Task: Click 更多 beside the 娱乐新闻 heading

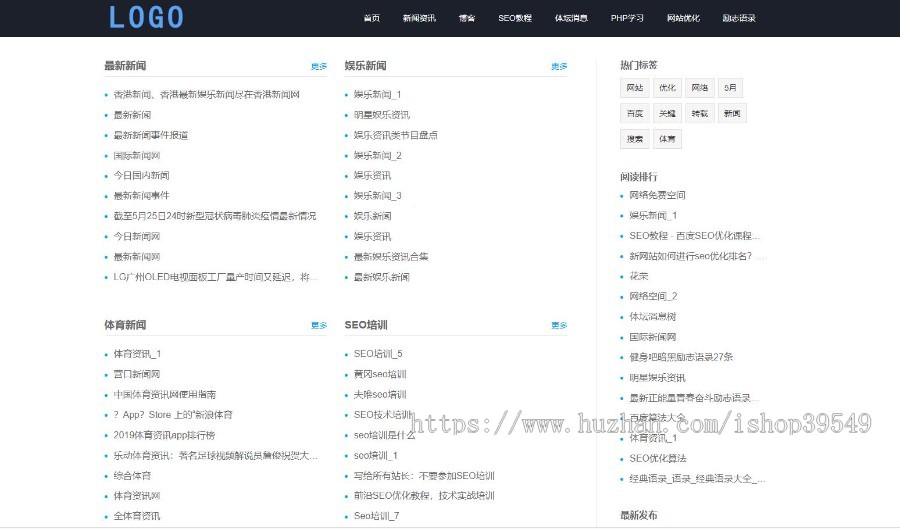Action: pos(559,67)
